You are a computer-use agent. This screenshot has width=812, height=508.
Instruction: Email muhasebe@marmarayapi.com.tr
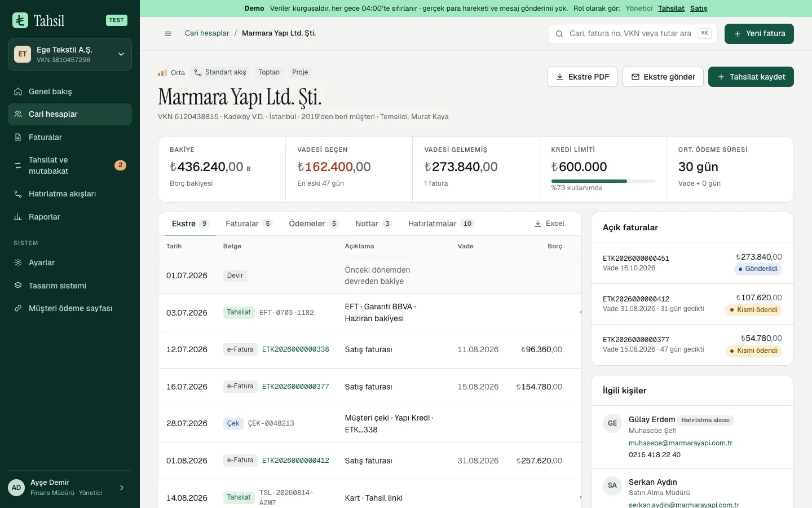680,443
